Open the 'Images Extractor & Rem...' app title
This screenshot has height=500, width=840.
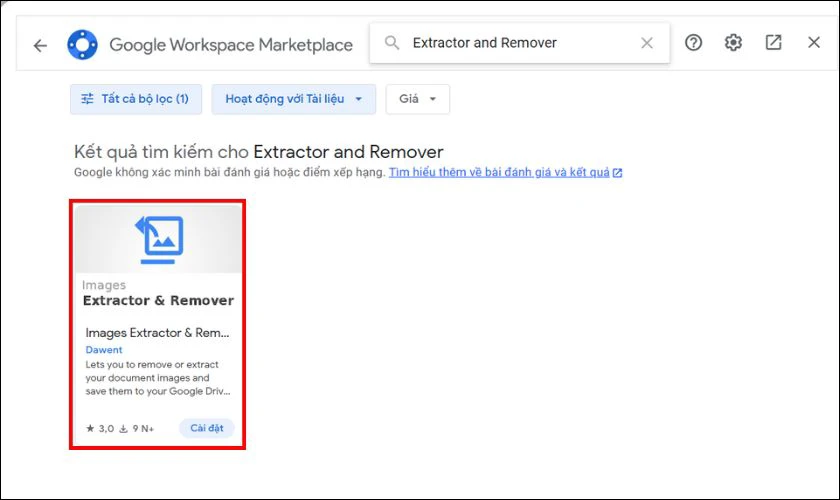[x=158, y=333]
